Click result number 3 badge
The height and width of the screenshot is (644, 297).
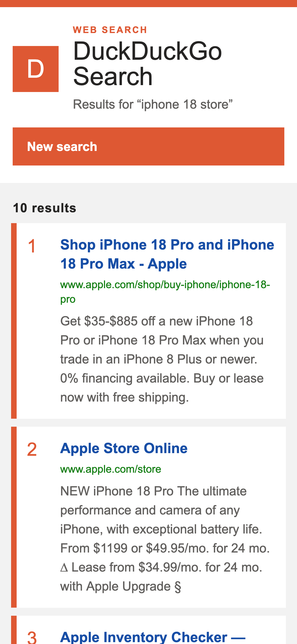(x=32, y=637)
